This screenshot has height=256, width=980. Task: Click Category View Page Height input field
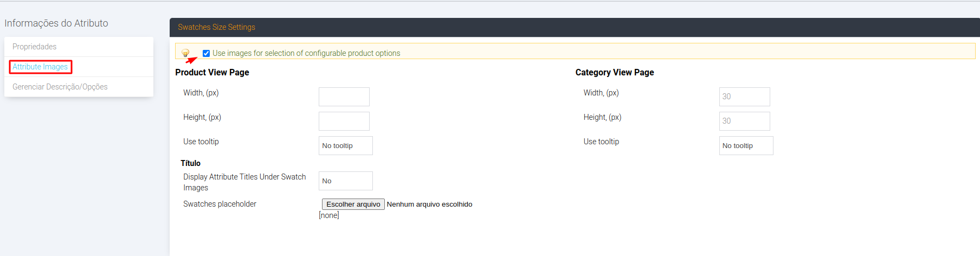click(745, 121)
